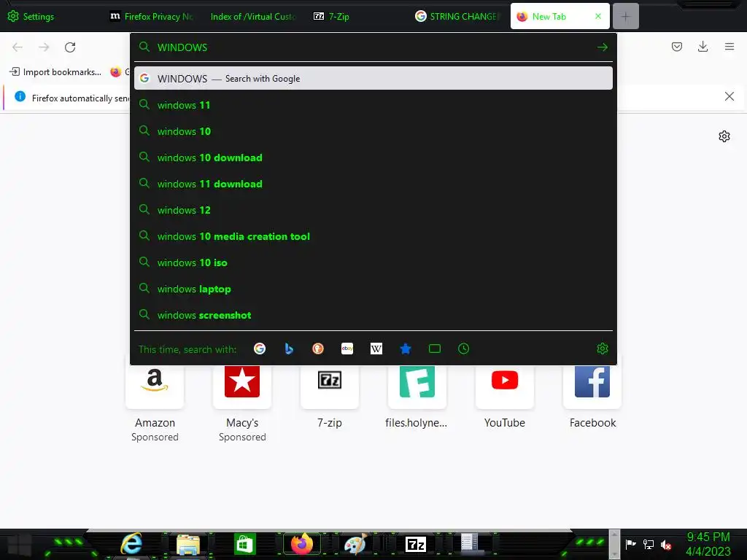The height and width of the screenshot is (560, 747).
Task: Search history via the clock icon
Action: coord(463,349)
